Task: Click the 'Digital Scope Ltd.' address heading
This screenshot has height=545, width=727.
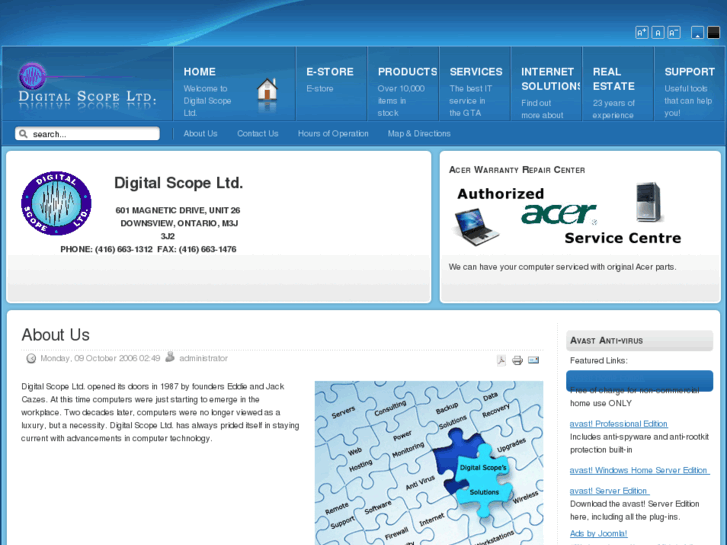Action: point(179,183)
